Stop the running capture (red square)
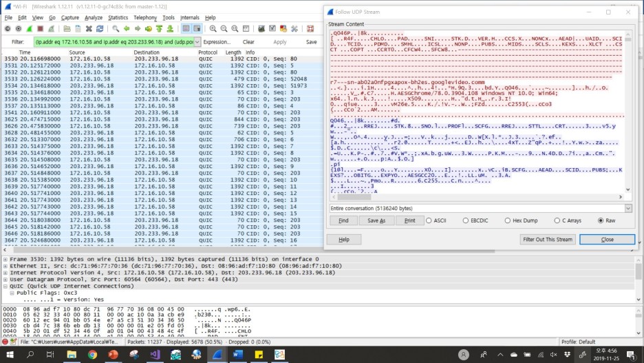 (x=40, y=29)
